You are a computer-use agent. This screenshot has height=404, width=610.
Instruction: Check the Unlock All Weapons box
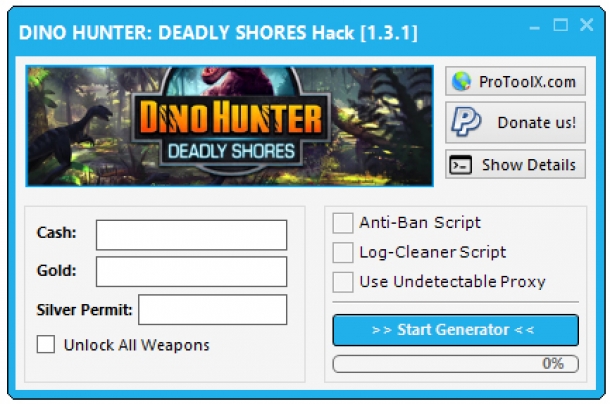tap(46, 344)
